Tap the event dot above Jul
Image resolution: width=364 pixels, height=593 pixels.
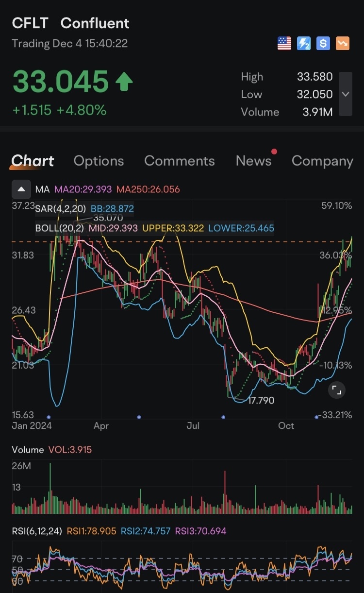(x=223, y=417)
